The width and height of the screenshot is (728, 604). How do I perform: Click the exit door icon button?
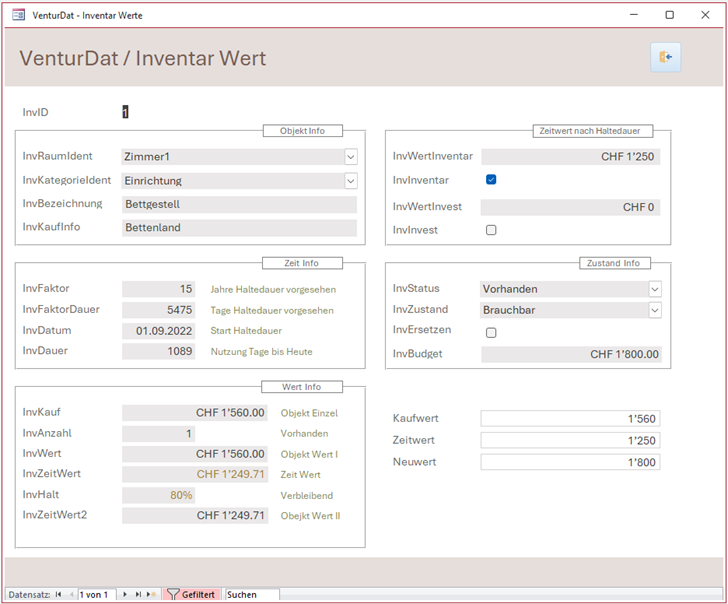[x=665, y=58]
